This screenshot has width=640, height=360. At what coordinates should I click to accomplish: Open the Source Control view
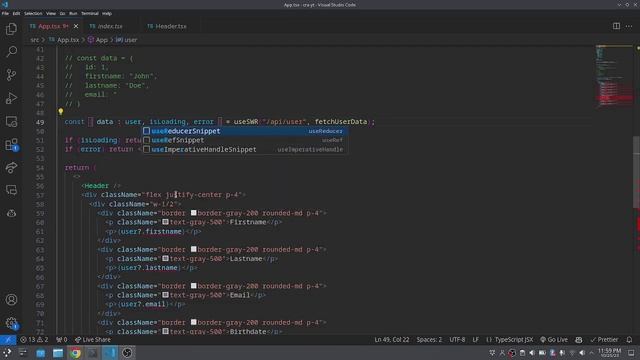pyautogui.click(x=11, y=75)
